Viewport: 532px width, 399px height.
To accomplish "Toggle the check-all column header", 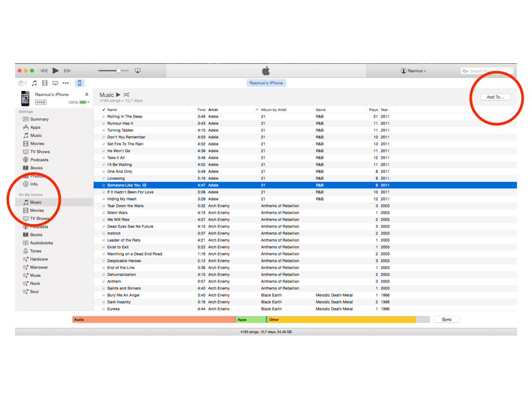I will pos(103,110).
